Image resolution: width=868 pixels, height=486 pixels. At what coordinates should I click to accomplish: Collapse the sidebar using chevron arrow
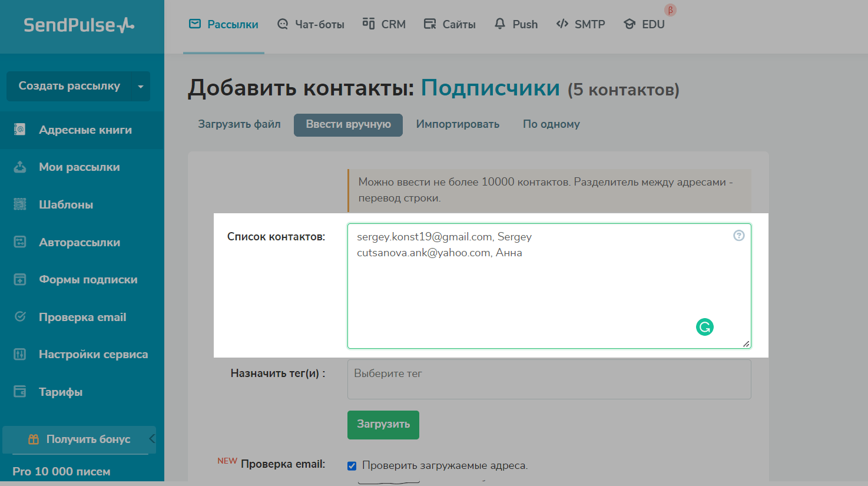click(152, 438)
